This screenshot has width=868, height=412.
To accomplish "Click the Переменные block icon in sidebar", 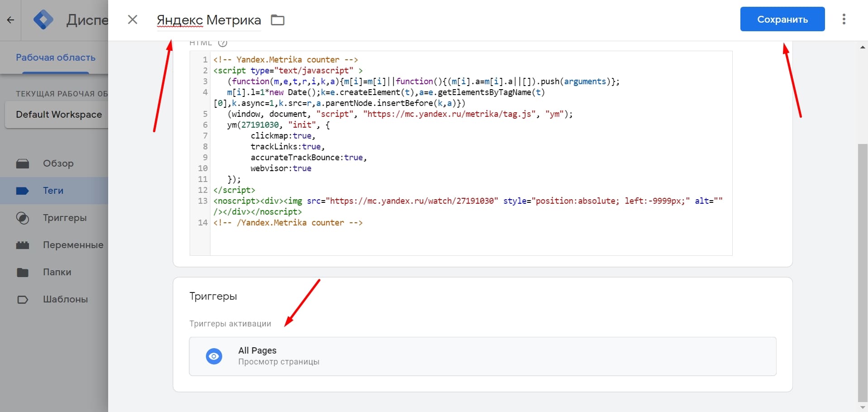I will [x=23, y=245].
